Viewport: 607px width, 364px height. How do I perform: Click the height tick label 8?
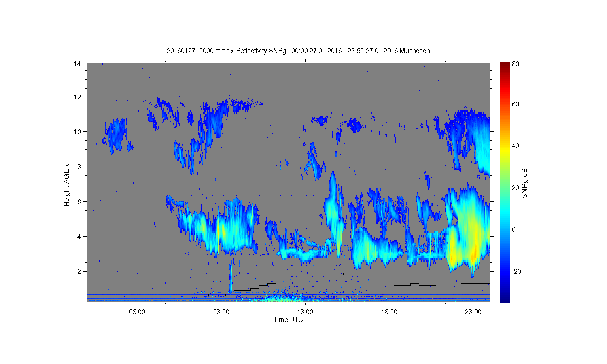[79, 167]
